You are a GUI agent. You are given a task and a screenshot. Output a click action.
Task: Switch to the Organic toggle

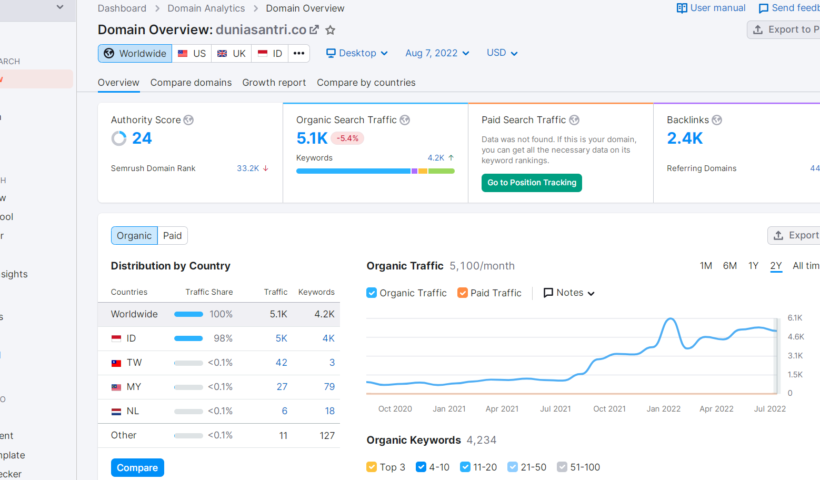[x=134, y=235]
